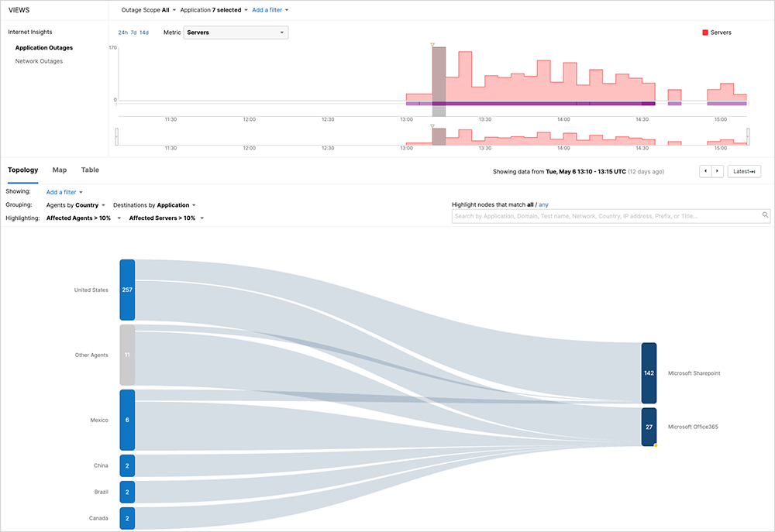Click the United States node labeled 257
This screenshot has height=532, width=775.
tap(127, 290)
